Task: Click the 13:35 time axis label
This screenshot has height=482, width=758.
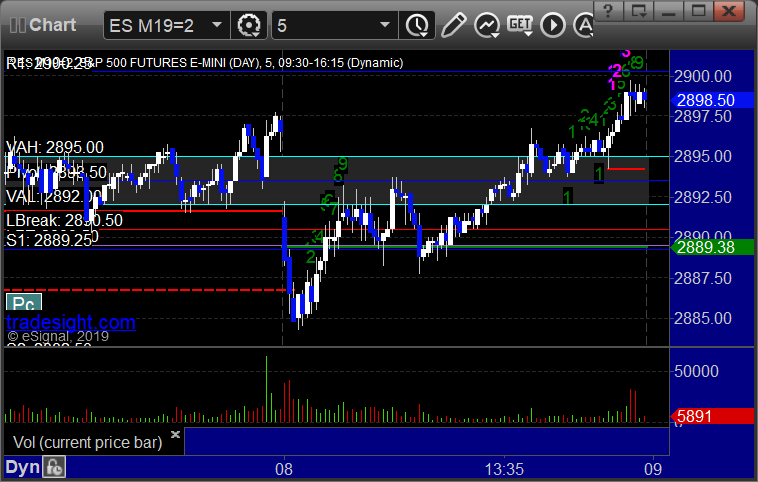Action: click(504, 469)
